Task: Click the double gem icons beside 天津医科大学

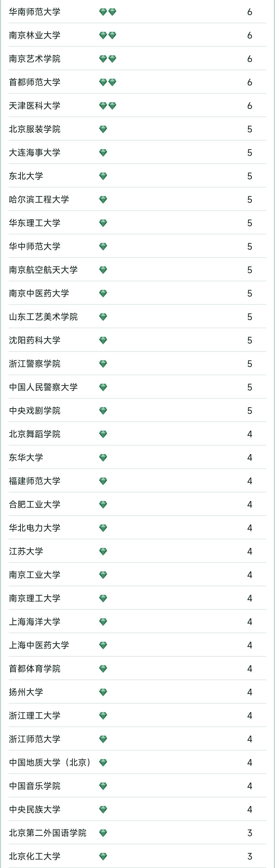Action: (108, 106)
